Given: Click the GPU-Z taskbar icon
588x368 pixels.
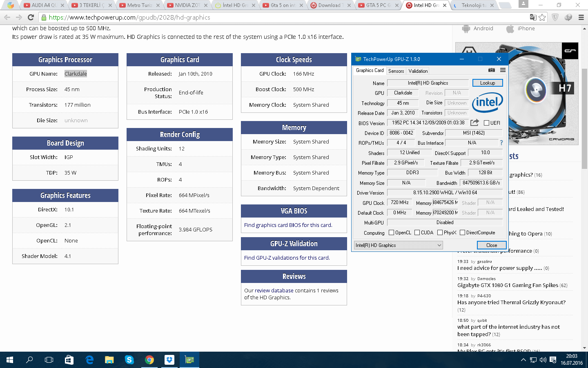Looking at the screenshot, I should pos(189,360).
